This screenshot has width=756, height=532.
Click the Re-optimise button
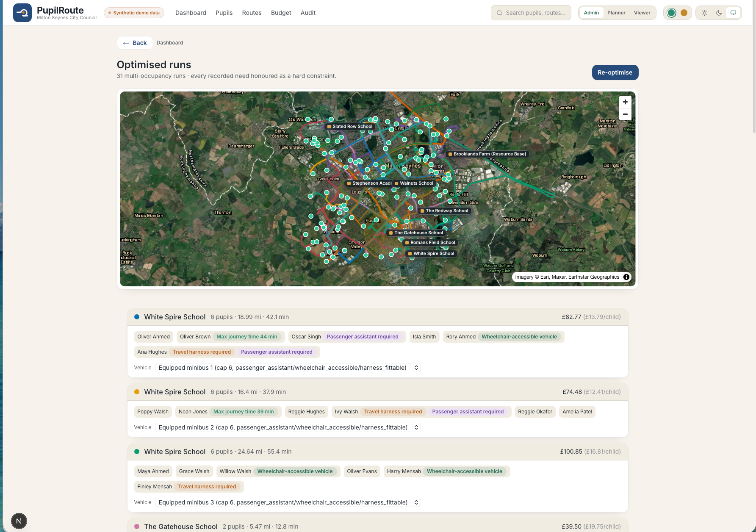coord(615,72)
